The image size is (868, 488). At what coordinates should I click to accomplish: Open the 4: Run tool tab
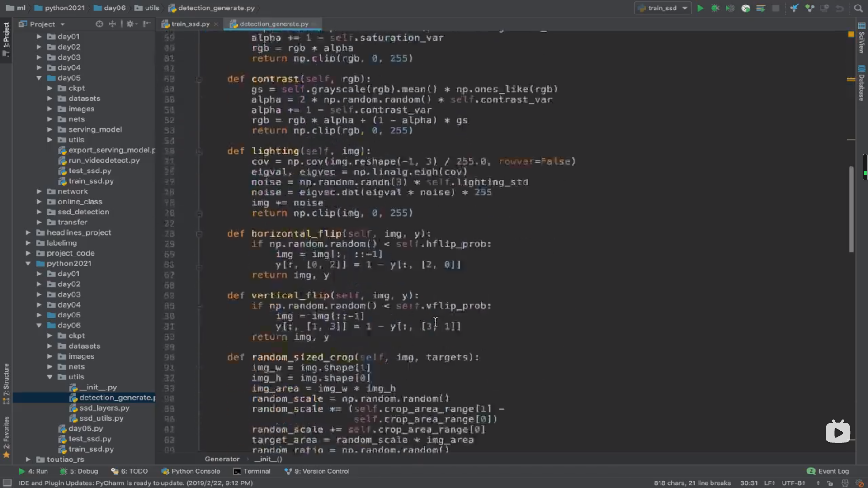click(33, 471)
